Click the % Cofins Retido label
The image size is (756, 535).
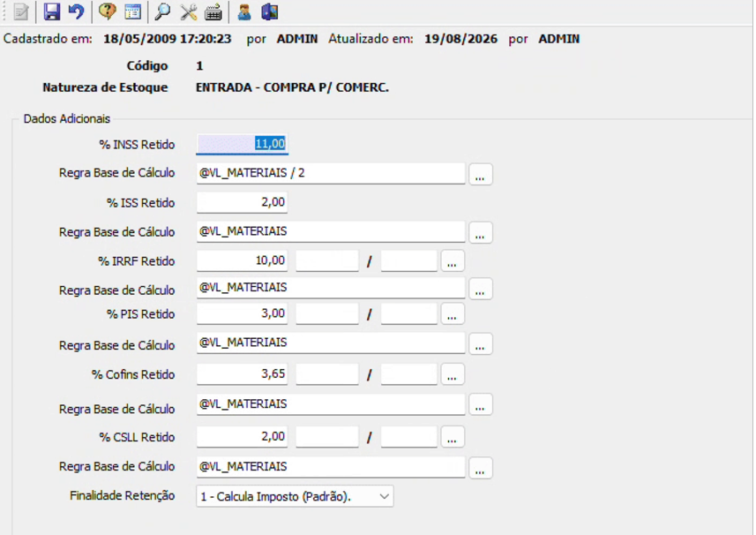(x=133, y=374)
